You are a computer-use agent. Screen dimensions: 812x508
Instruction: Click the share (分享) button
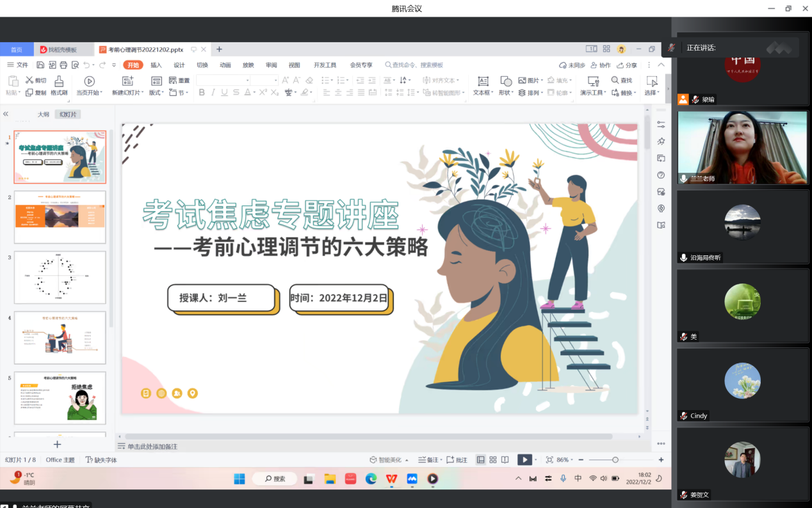click(x=627, y=65)
